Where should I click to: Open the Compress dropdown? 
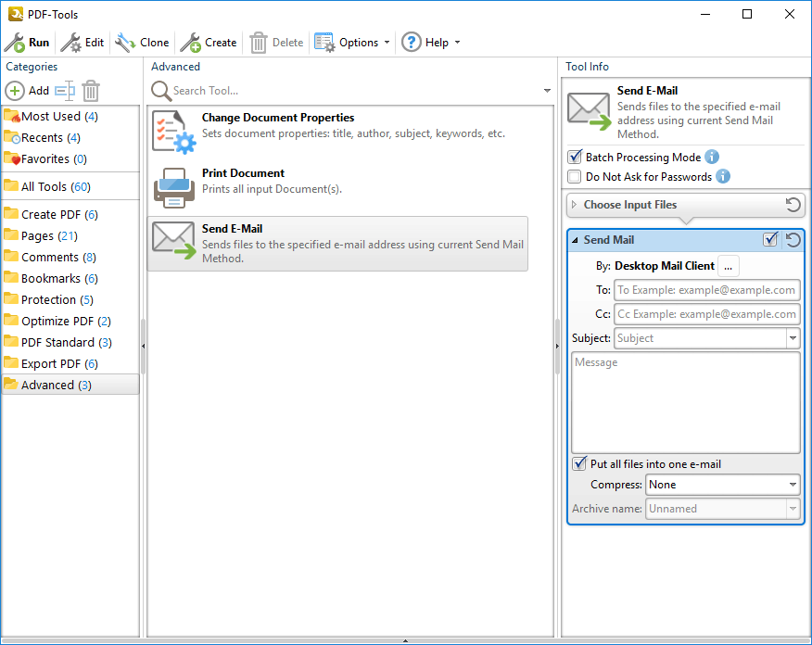(722, 485)
